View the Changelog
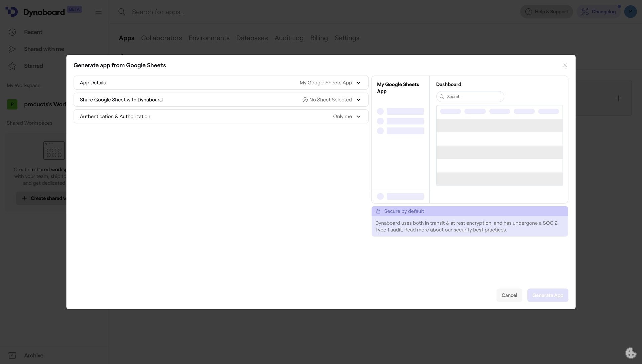The height and width of the screenshot is (364, 642). pyautogui.click(x=599, y=11)
